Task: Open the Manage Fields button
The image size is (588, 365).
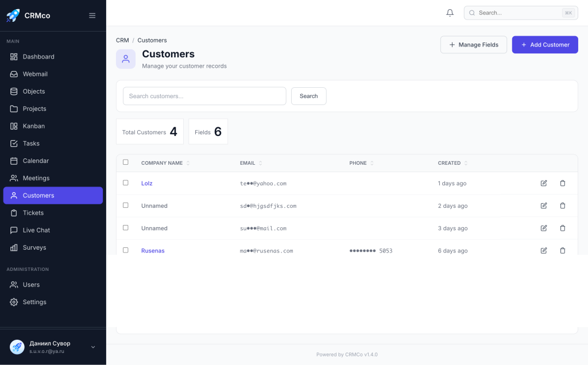Action: pos(473,45)
